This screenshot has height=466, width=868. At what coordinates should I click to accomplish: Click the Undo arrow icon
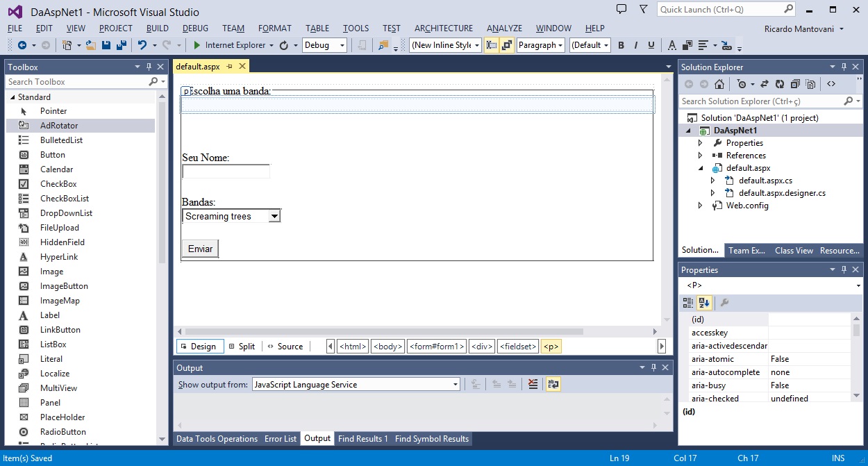pos(142,45)
